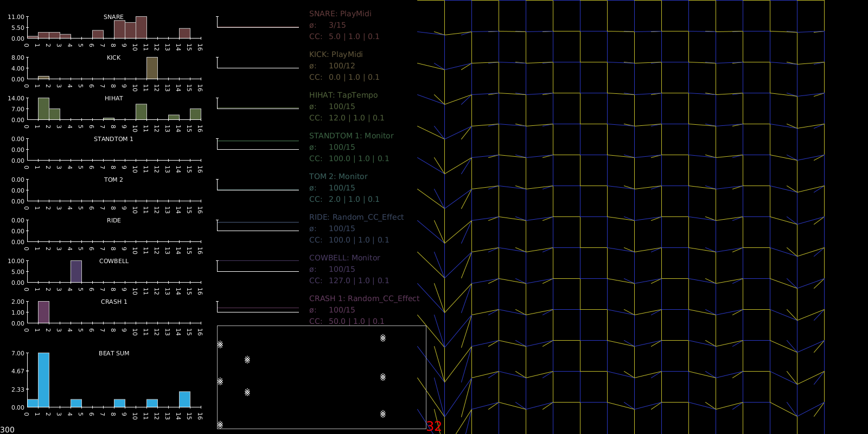Click HIHAT's ø 100/15 value

pos(342,106)
